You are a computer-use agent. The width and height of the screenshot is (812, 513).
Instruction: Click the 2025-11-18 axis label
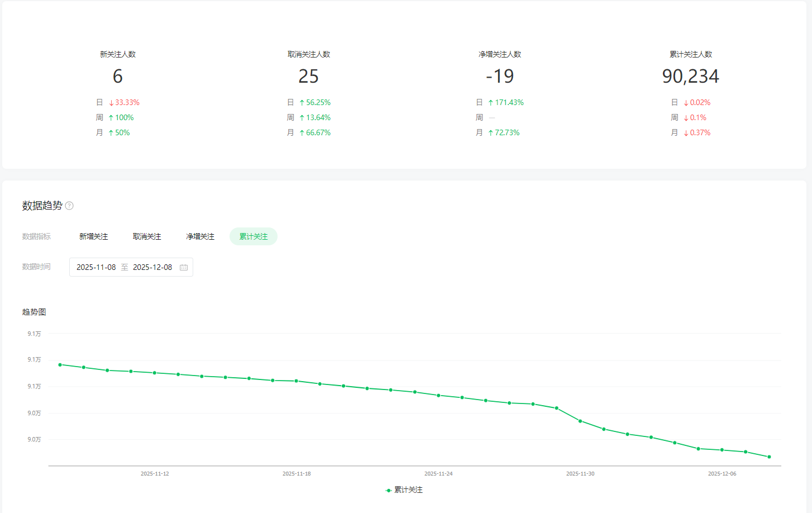pos(297,473)
